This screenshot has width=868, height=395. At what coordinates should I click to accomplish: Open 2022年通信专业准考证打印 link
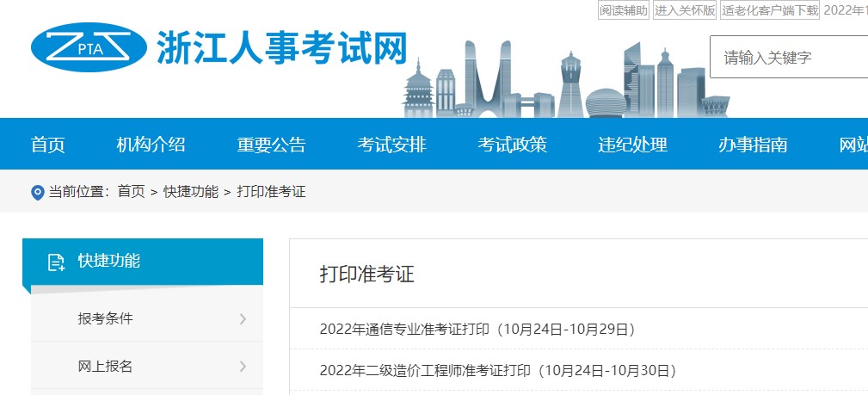(477, 329)
